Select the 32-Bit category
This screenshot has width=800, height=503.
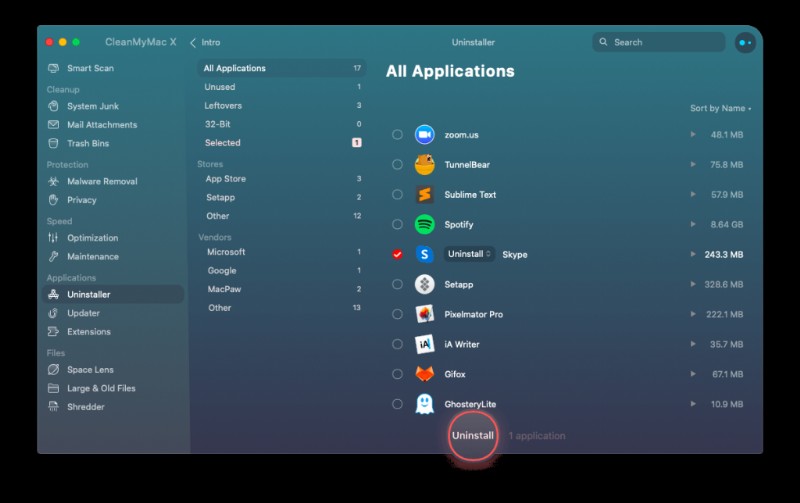point(282,124)
